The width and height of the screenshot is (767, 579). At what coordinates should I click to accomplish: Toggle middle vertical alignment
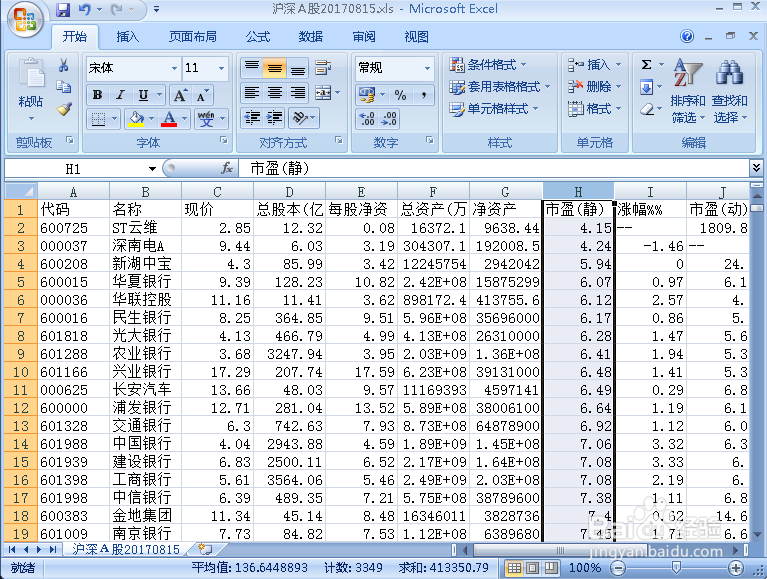pos(274,67)
